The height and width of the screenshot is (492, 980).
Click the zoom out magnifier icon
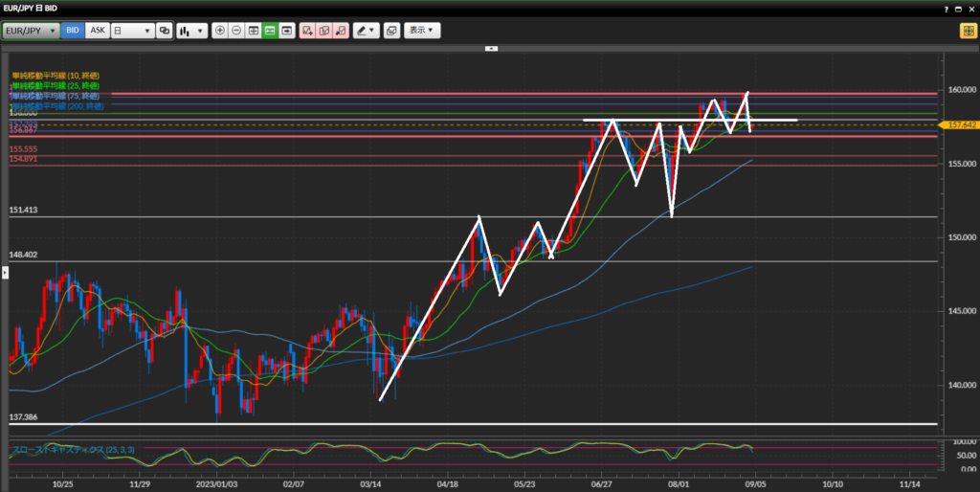pyautogui.click(x=236, y=31)
